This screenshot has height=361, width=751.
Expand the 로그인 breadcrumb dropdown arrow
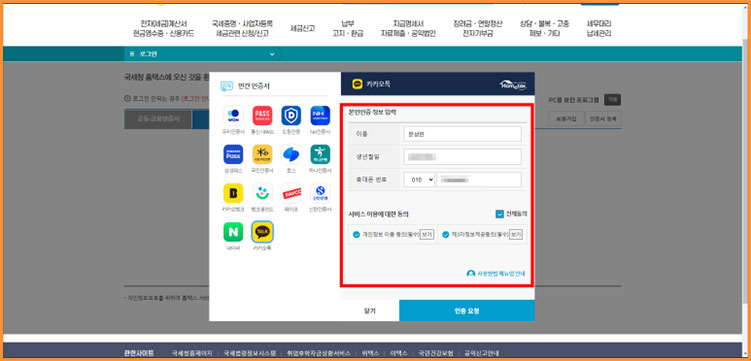[x=272, y=54]
